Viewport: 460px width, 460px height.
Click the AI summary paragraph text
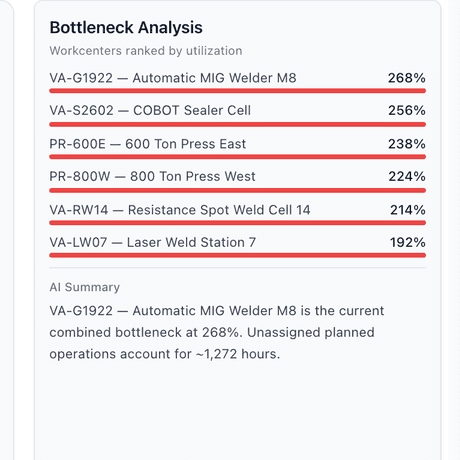click(217, 332)
